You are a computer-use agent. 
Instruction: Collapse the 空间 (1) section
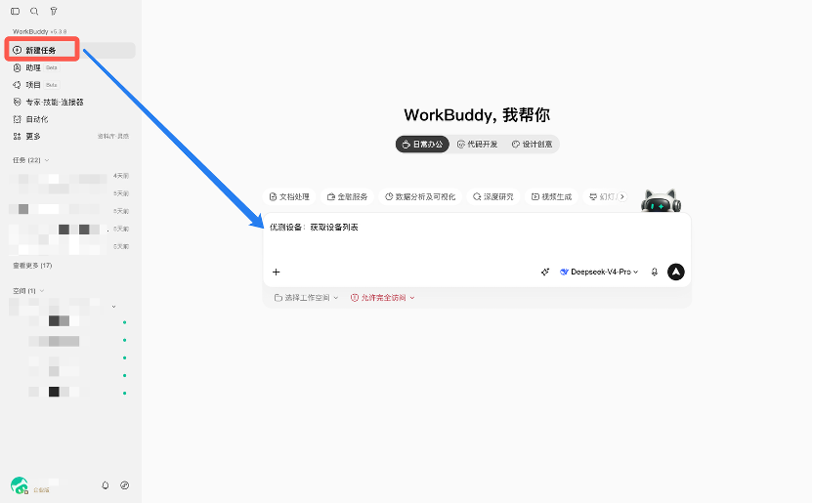(28, 291)
